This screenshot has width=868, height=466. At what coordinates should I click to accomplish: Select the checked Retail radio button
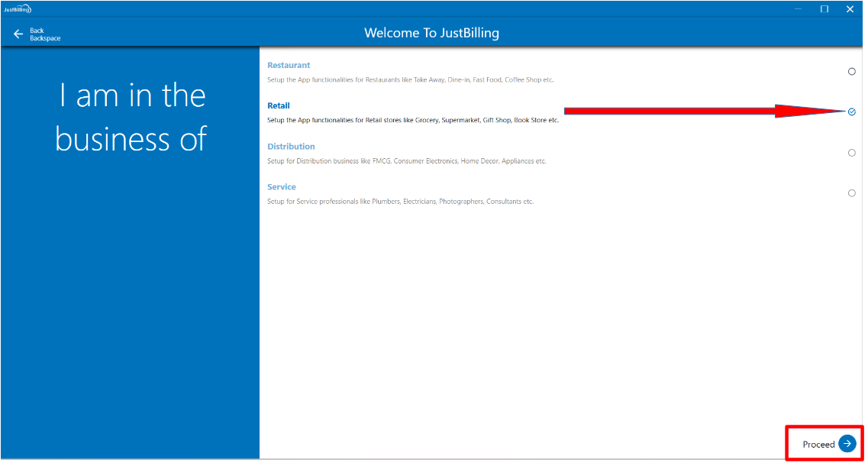[852, 112]
